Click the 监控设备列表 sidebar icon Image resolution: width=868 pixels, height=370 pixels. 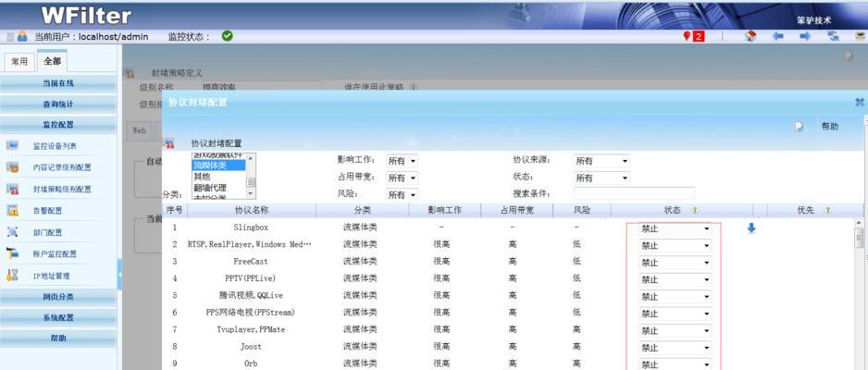(x=13, y=145)
